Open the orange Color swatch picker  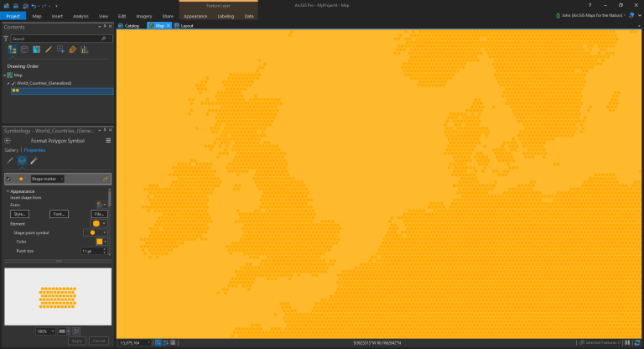coord(101,242)
